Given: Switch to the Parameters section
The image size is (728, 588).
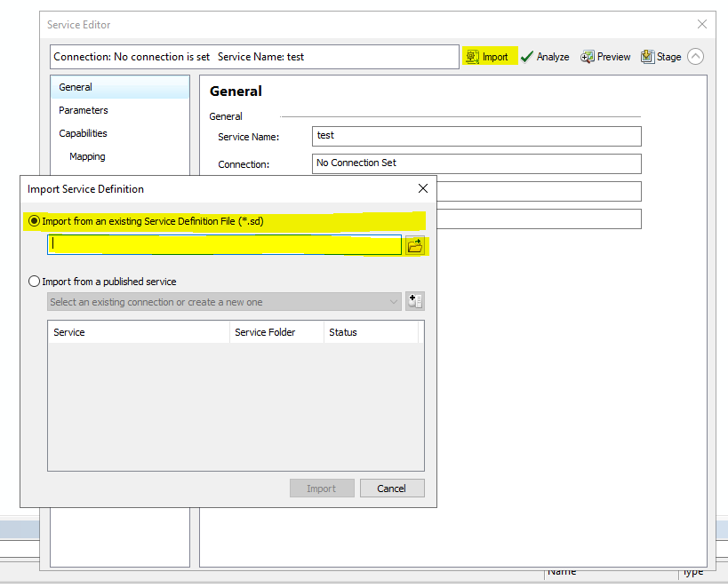Looking at the screenshot, I should (83, 110).
